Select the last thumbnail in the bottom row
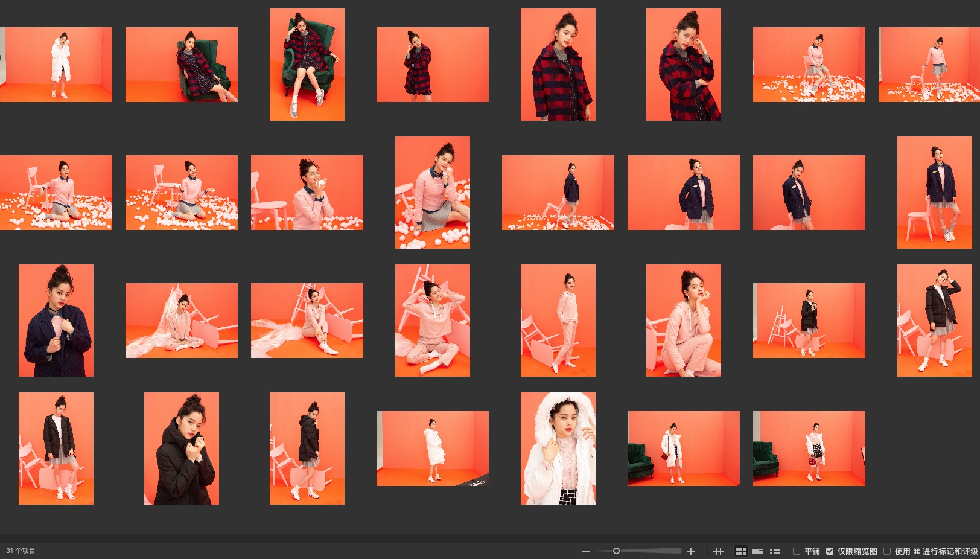Screen dimensions: 980x559 (809, 449)
